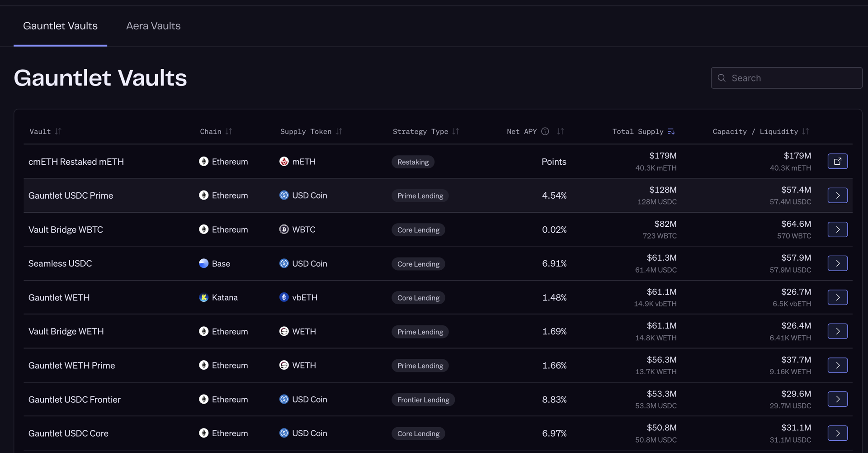Screen dimensions: 868x453
Task: Switch to the Aera Vaults tab
Action: tap(153, 26)
